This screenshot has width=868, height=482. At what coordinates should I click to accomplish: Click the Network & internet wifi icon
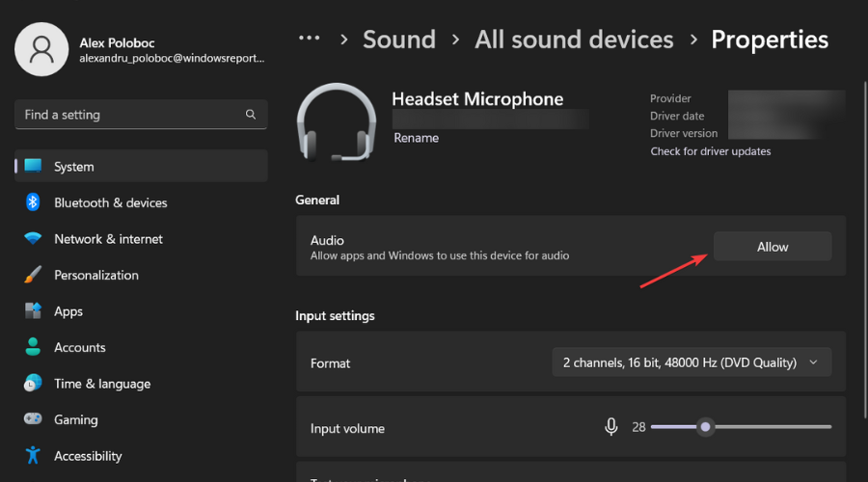[x=33, y=239]
